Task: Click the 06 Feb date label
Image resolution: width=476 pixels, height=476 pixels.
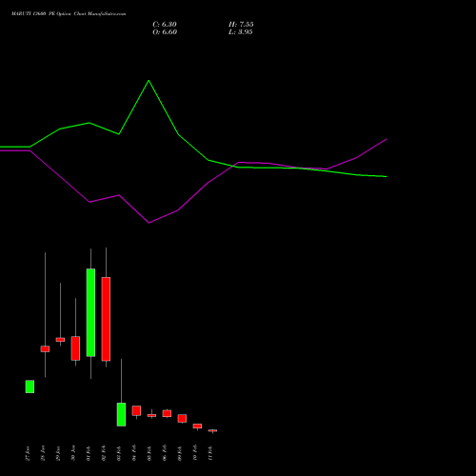Action: pos(165,453)
